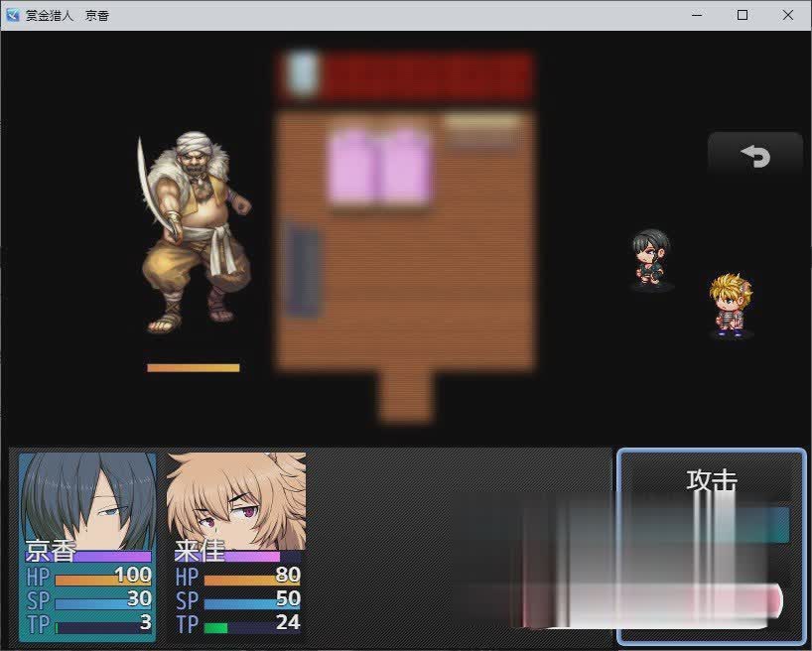Screen dimensions: 812x651
Task: Click 京香's TP gauge showing 3
Action: 102,626
